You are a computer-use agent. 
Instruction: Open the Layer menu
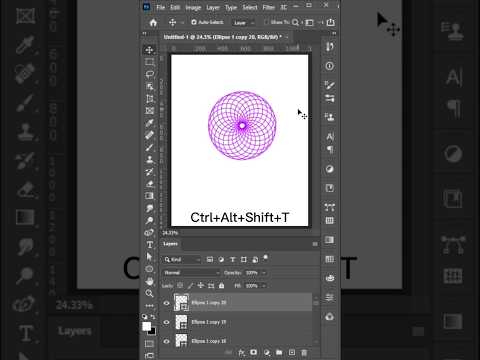[x=213, y=7]
